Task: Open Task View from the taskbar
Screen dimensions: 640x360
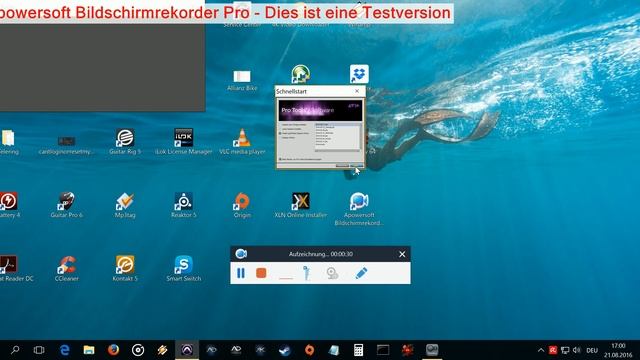Action: [x=39, y=350]
